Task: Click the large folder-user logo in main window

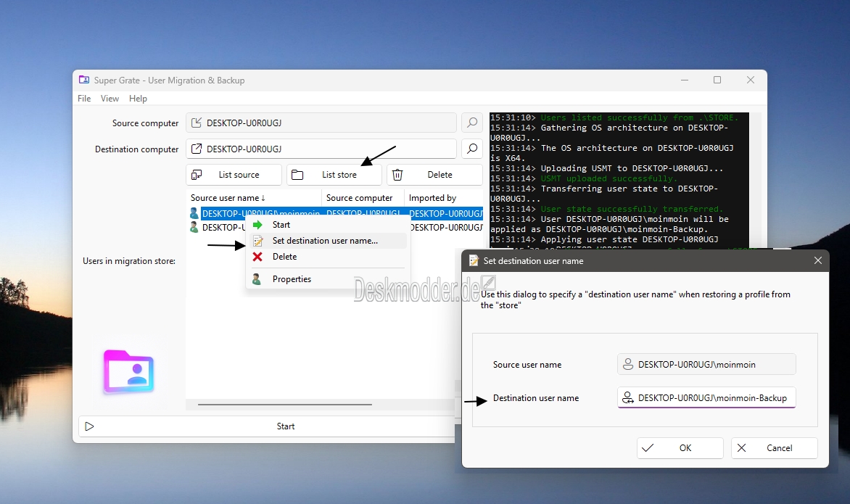Action: (x=129, y=372)
